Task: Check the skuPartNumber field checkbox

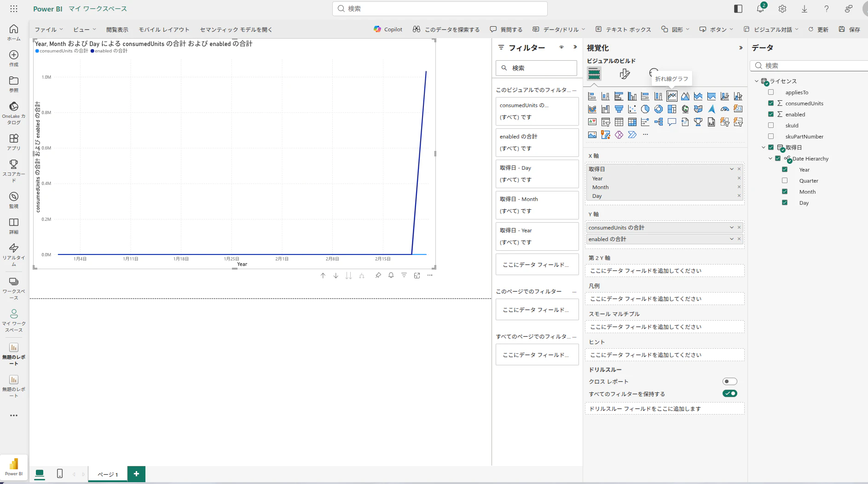Action: pyautogui.click(x=771, y=136)
